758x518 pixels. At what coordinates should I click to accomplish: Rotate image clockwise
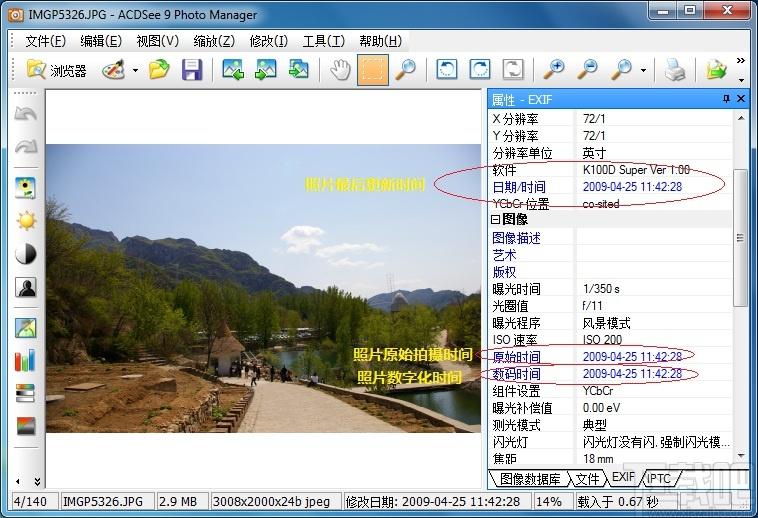(x=480, y=71)
